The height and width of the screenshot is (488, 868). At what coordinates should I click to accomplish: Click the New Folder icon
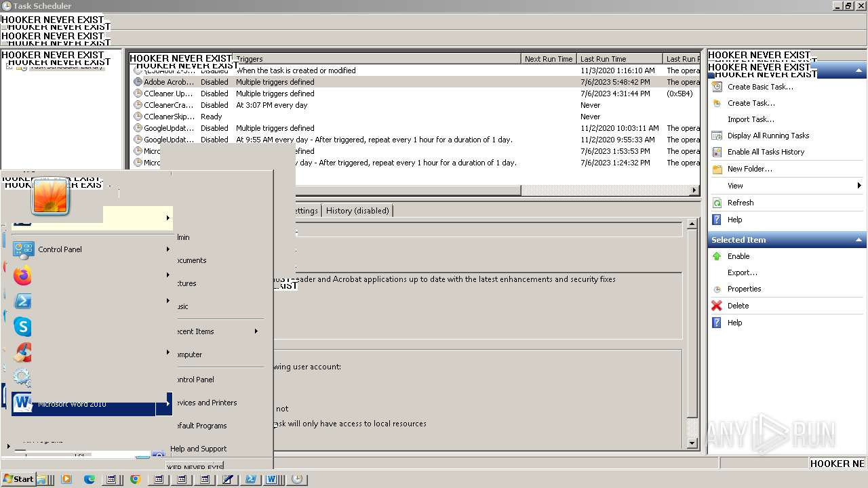coord(717,169)
